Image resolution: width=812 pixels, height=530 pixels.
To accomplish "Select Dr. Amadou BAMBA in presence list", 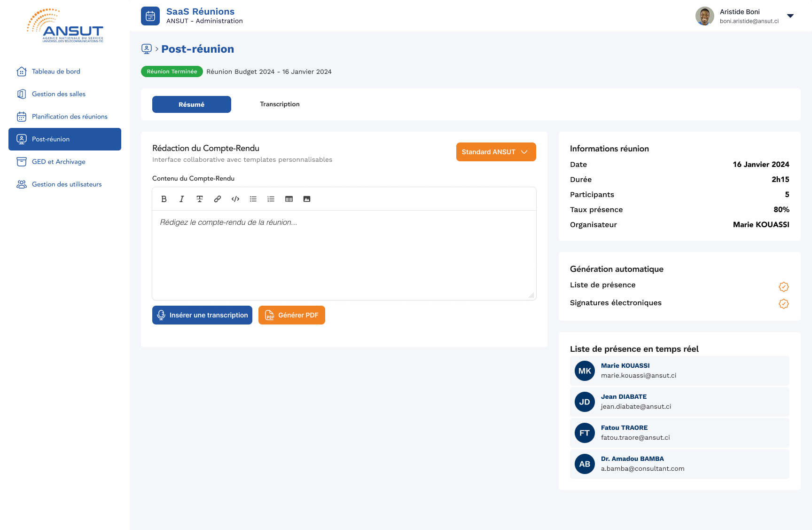I will 679,464.
